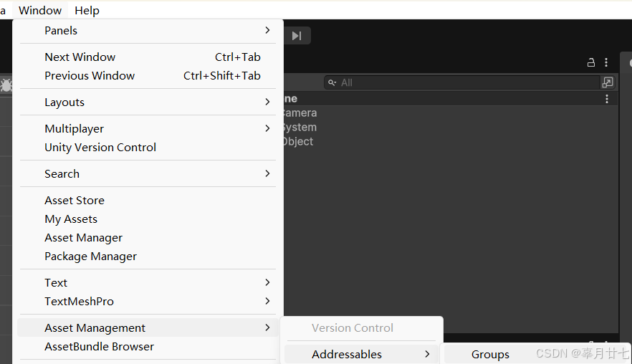Open the Asset Manager entry
This screenshot has height=364, width=632.
click(148, 238)
